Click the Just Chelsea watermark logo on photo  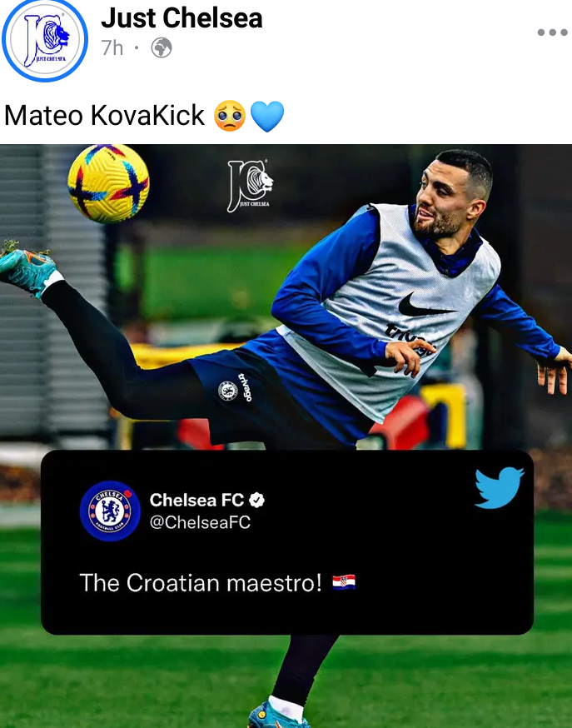(250, 186)
